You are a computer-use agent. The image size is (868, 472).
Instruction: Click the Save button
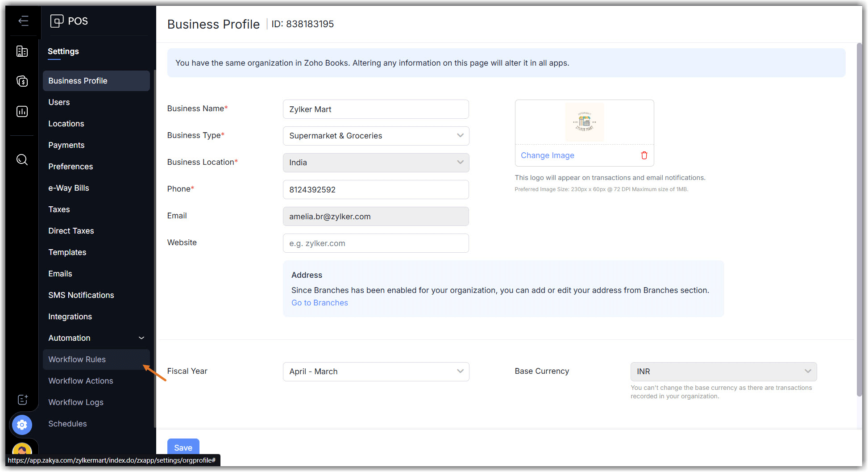183,447
